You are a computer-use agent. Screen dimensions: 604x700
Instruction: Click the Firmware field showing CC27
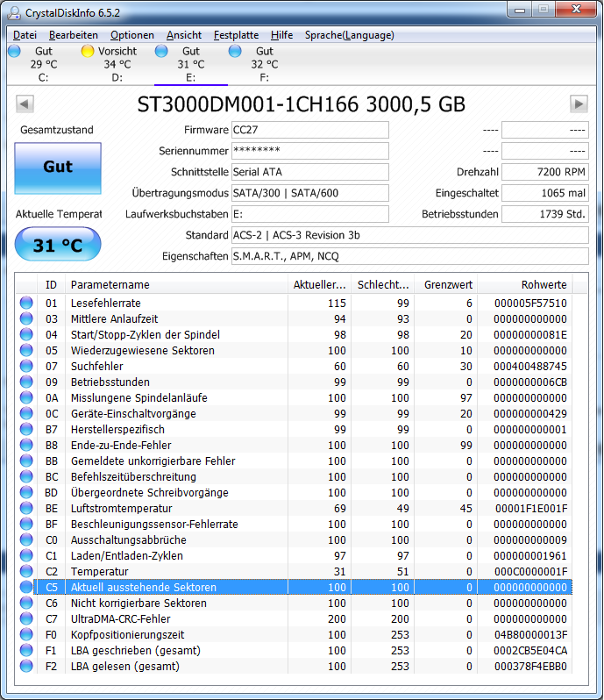310,130
